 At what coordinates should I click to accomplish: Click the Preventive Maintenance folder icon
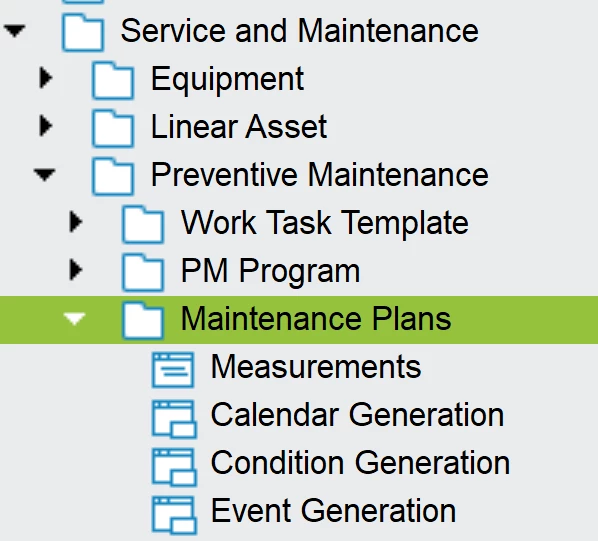point(113,176)
